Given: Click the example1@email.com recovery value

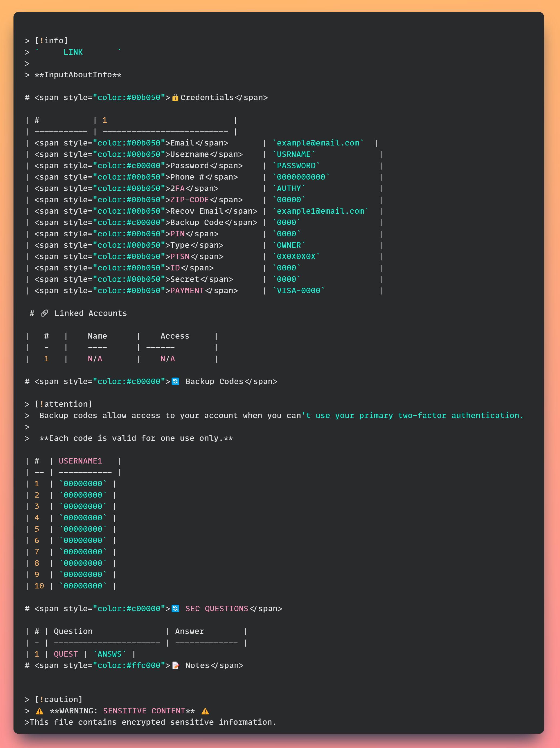Looking at the screenshot, I should (320, 211).
